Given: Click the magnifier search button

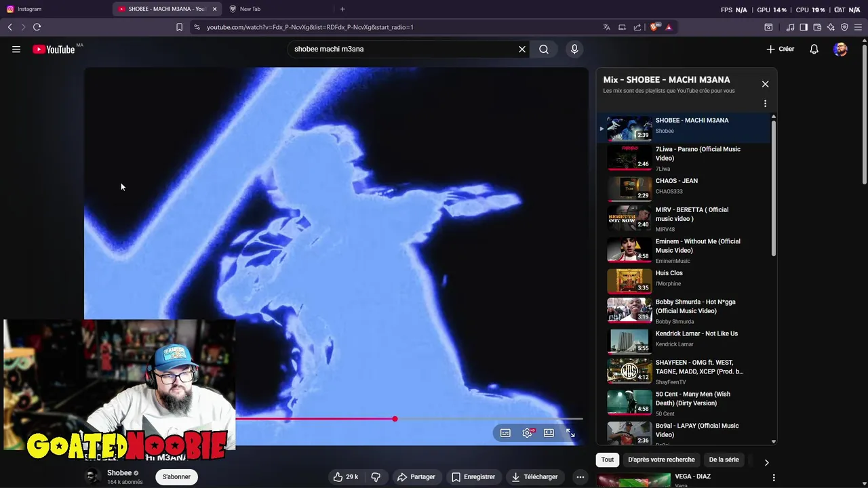Looking at the screenshot, I should click(544, 49).
